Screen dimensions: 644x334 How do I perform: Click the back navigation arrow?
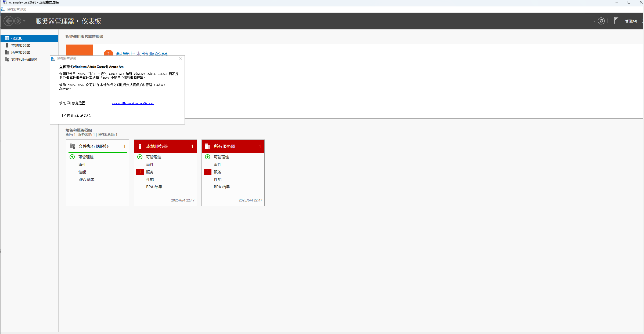pos(8,21)
